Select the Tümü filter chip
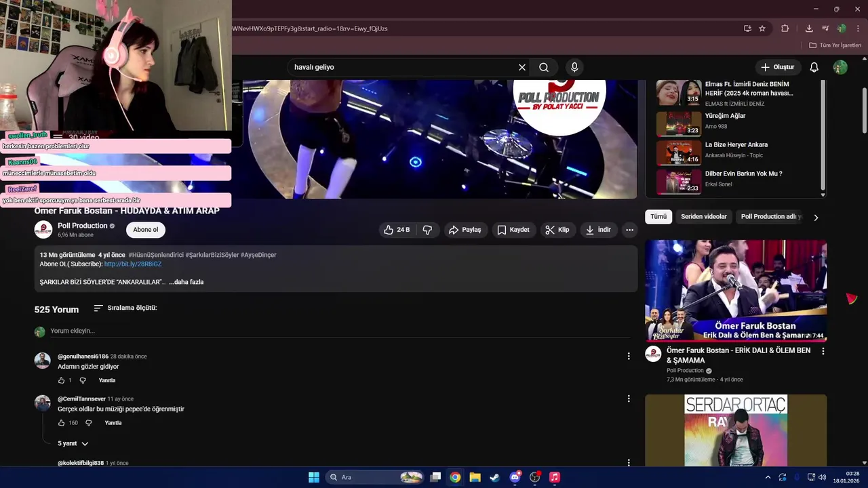 point(658,217)
